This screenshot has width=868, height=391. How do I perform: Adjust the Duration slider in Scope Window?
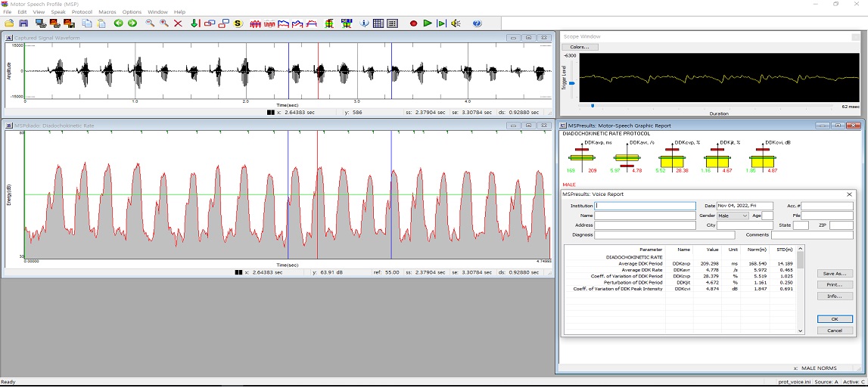[x=593, y=105]
